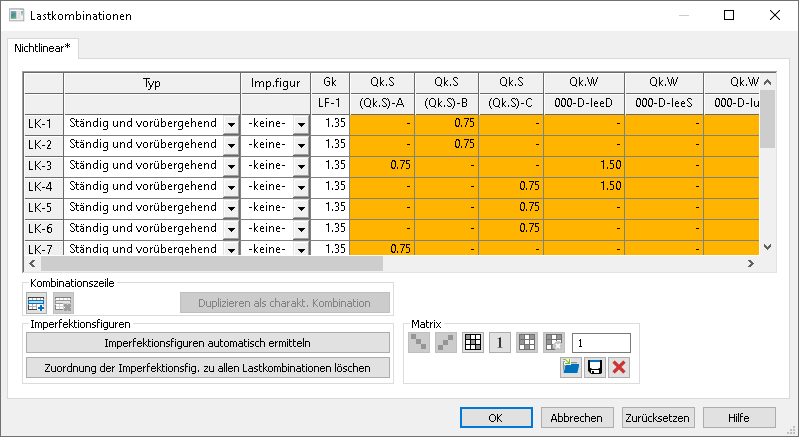Click the Matrix value input field
Image resolution: width=799 pixels, height=437 pixels.
(600, 342)
